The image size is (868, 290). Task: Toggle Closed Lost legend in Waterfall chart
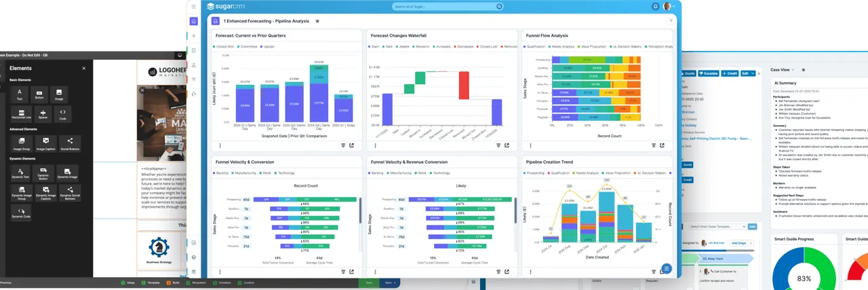(487, 47)
